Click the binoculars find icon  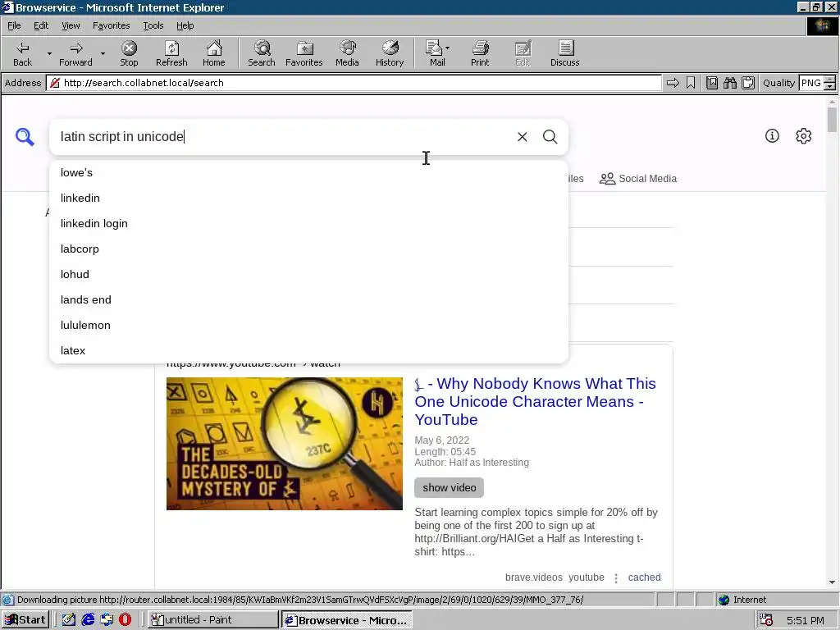pyautogui.click(x=729, y=83)
